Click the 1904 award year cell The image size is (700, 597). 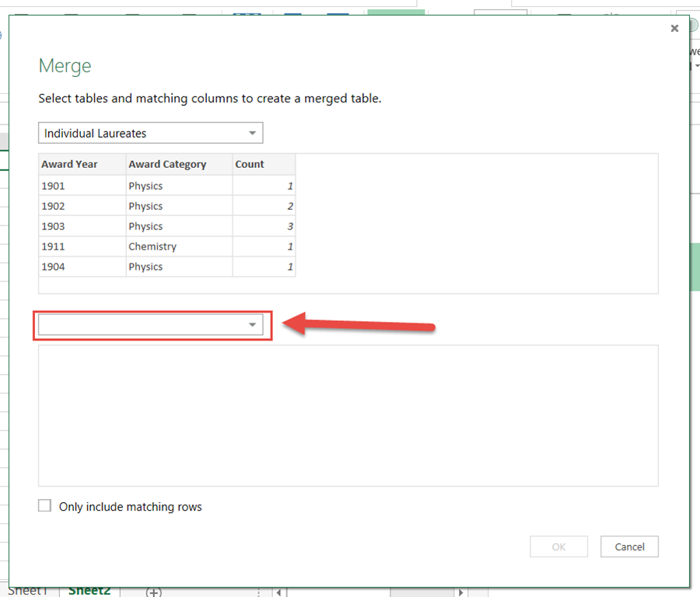coord(82,267)
